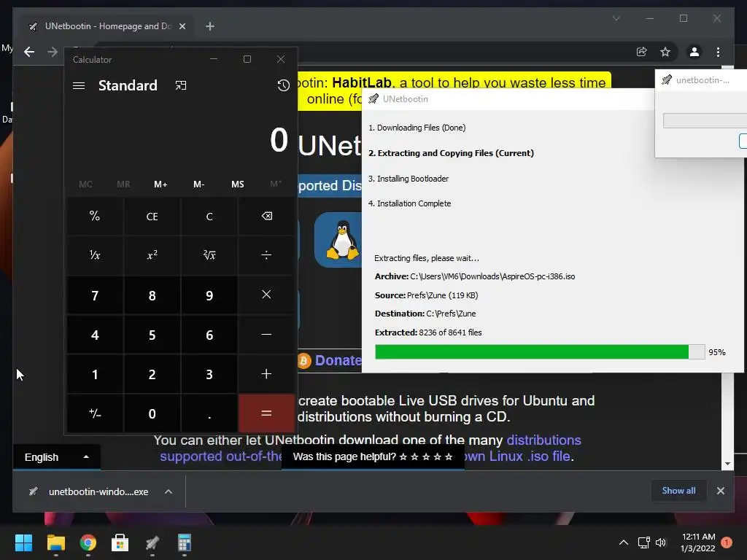Viewport: 747px width, 560px height.
Task: Click Chrome forward navigation arrow
Action: pos(53,52)
